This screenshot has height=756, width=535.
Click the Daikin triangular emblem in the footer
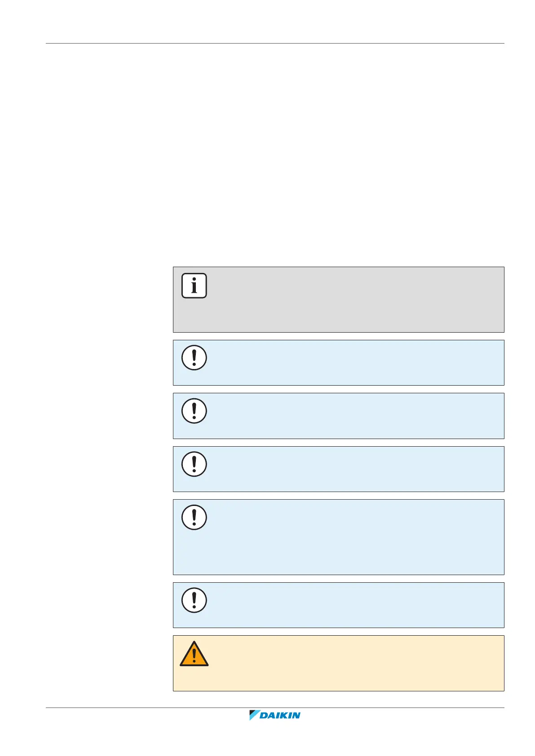click(254, 715)
